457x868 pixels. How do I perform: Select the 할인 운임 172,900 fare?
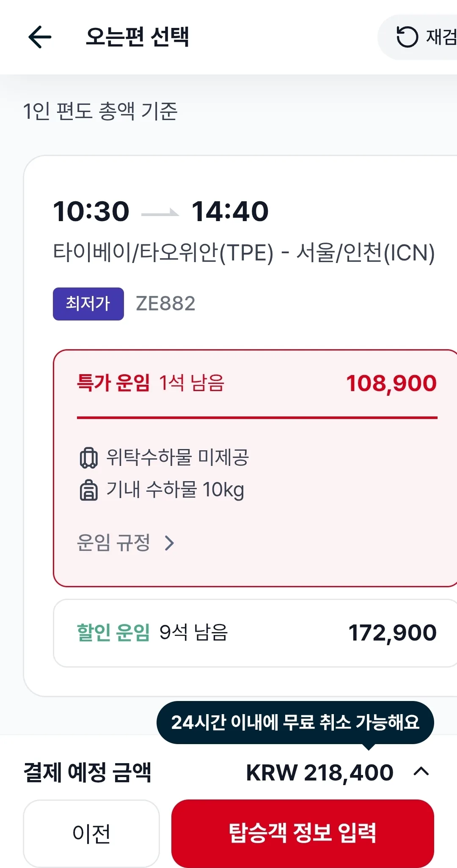256,633
